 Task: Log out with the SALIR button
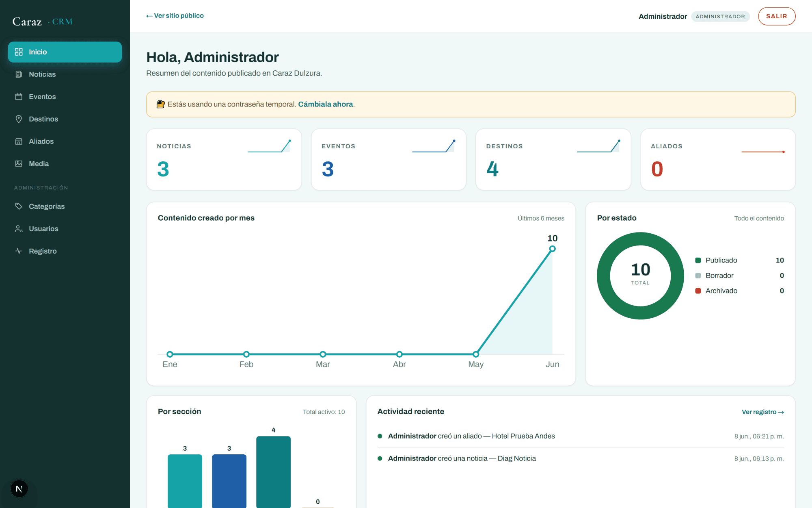point(777,16)
